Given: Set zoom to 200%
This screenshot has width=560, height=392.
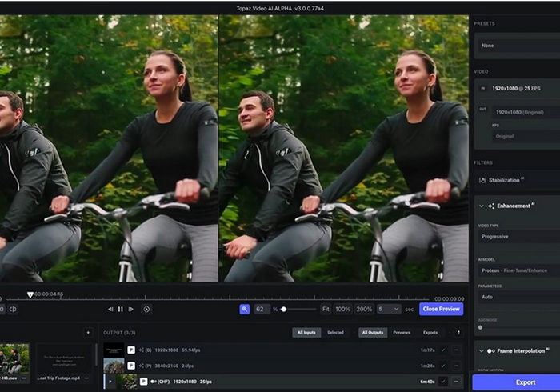Looking at the screenshot, I should coord(364,309).
